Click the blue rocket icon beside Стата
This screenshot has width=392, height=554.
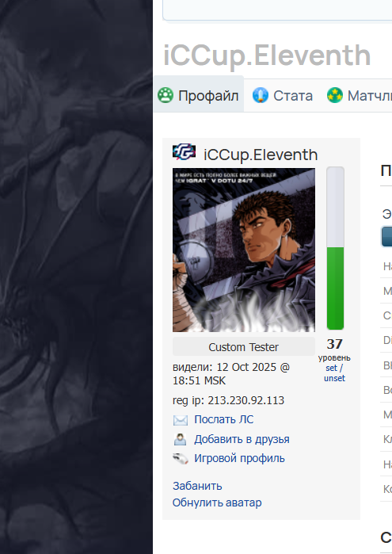261,95
